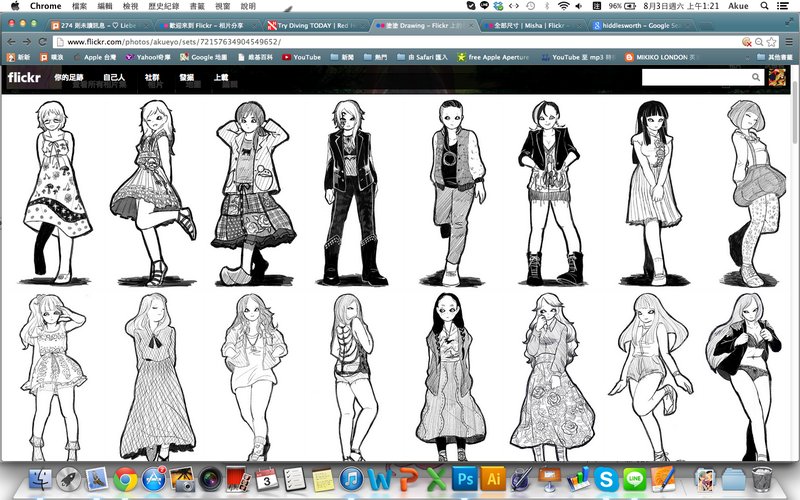Open the Calendar icon in Dock
The width and height of the screenshot is (800, 500).
click(x=267, y=480)
